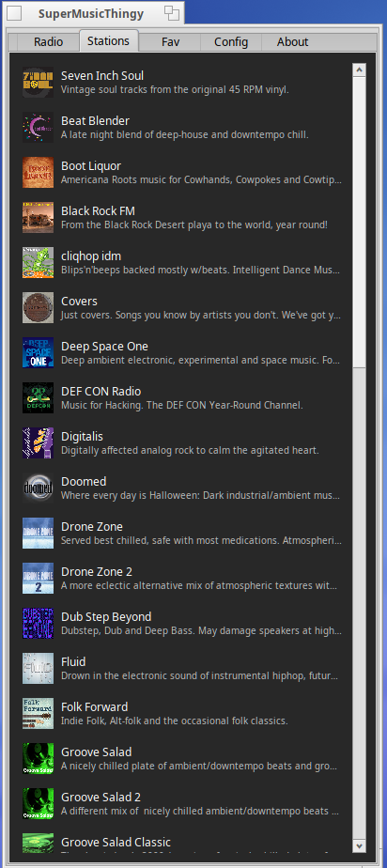Open the Config tab
This screenshot has width=387, height=868.
pyautogui.click(x=231, y=42)
